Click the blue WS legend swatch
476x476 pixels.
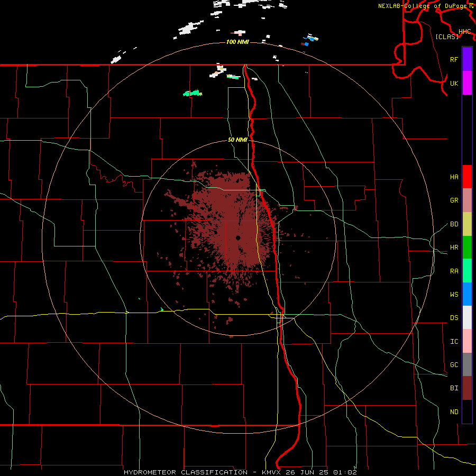click(x=467, y=294)
